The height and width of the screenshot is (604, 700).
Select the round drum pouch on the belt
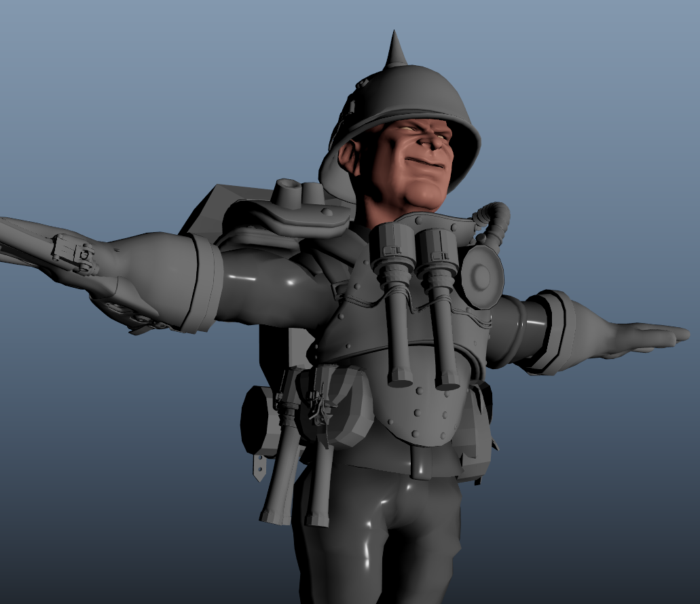pos(259,421)
